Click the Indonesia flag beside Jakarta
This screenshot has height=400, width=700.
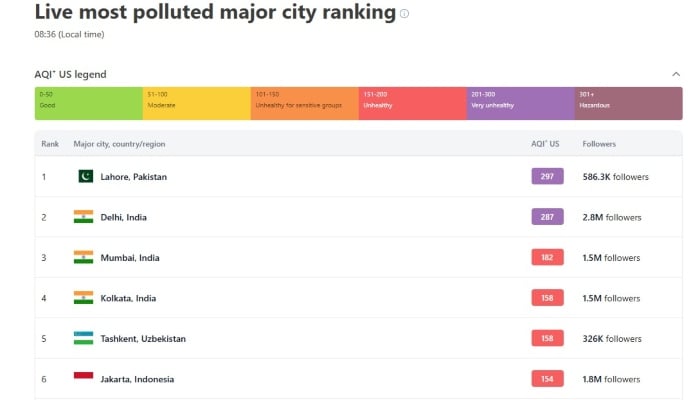click(x=83, y=378)
